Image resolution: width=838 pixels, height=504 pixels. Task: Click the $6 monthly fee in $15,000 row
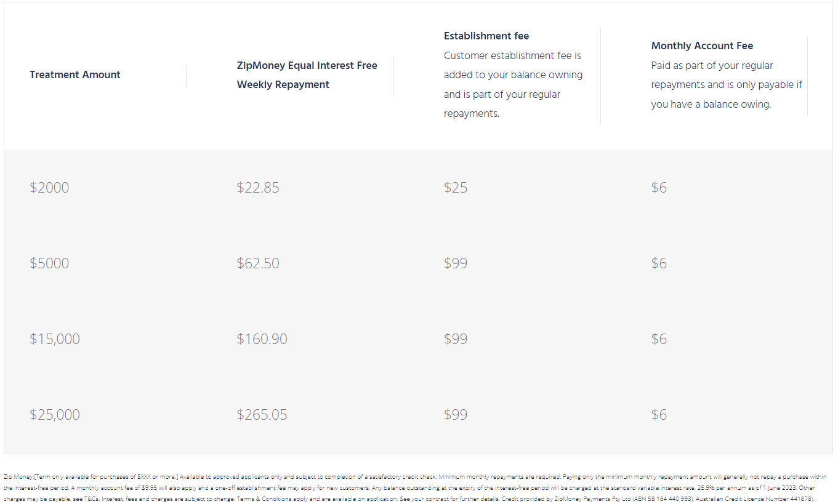[659, 339]
